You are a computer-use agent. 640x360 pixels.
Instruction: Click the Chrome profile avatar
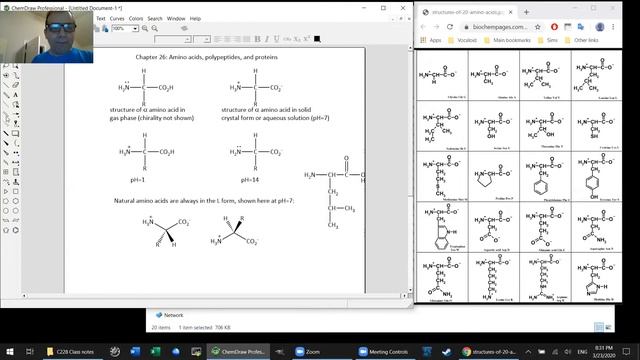click(600, 27)
